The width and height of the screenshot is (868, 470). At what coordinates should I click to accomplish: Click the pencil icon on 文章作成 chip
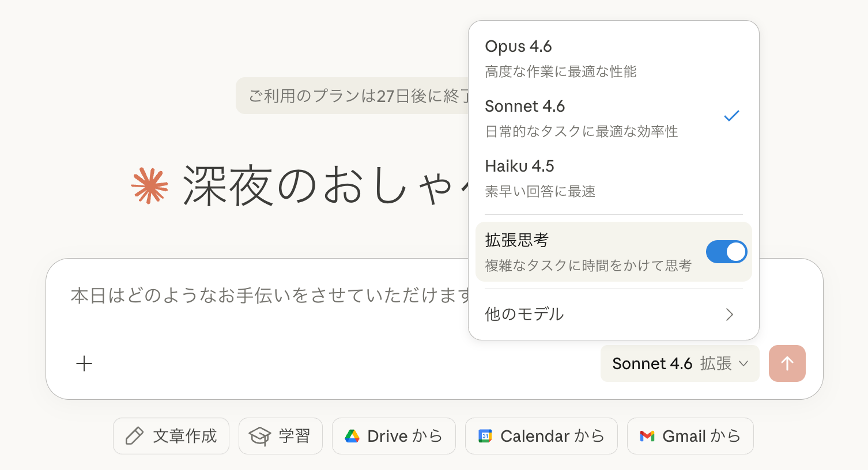[134, 436]
